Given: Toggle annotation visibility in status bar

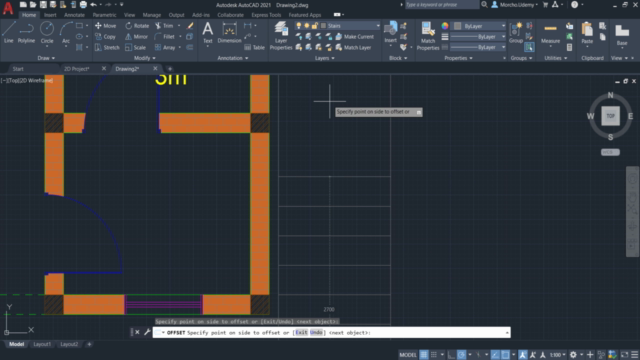Looking at the screenshot, I should point(523,355).
